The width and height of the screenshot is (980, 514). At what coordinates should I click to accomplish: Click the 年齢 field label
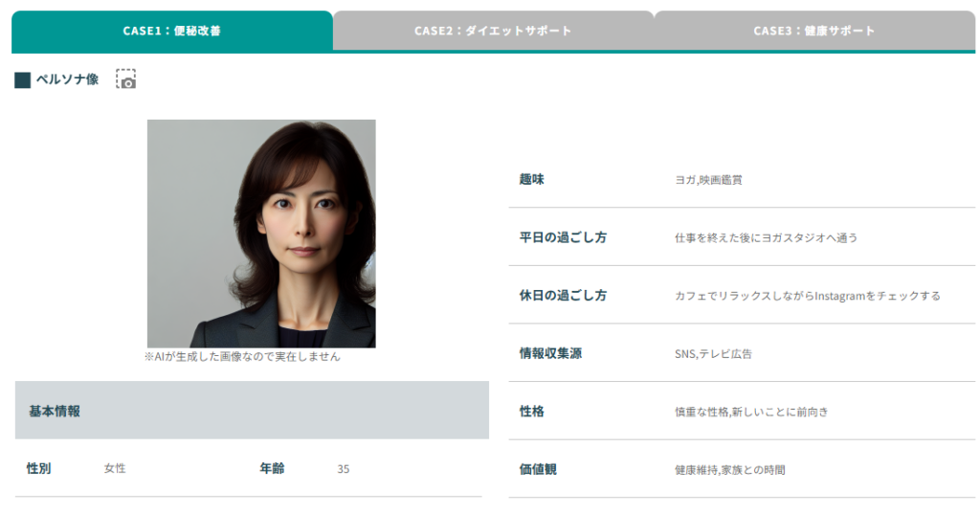click(272, 468)
